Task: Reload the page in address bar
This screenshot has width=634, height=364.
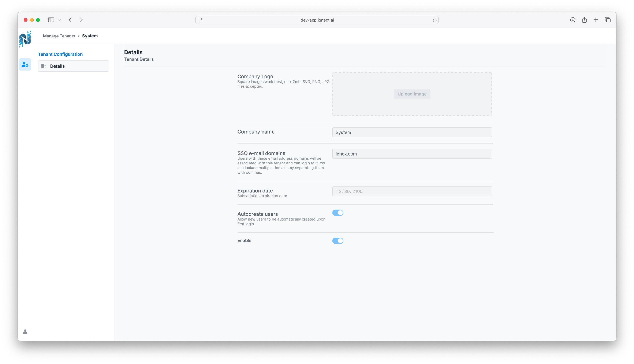Action: (435, 20)
